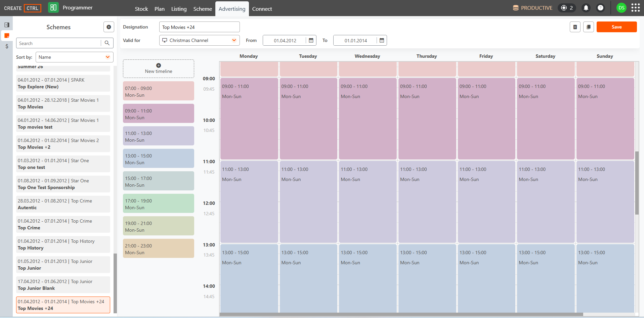
Task: Click the delete trash icon near Save
Action: coord(575,27)
